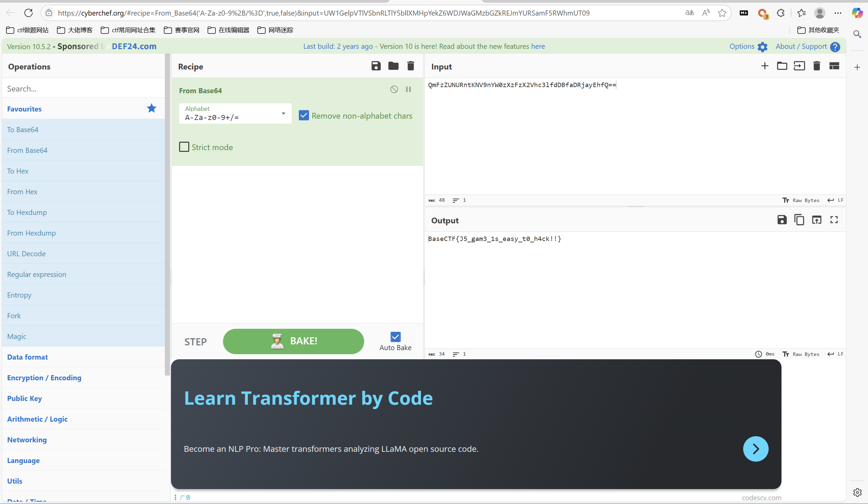
Task: Click the STEP button
Action: point(195,342)
